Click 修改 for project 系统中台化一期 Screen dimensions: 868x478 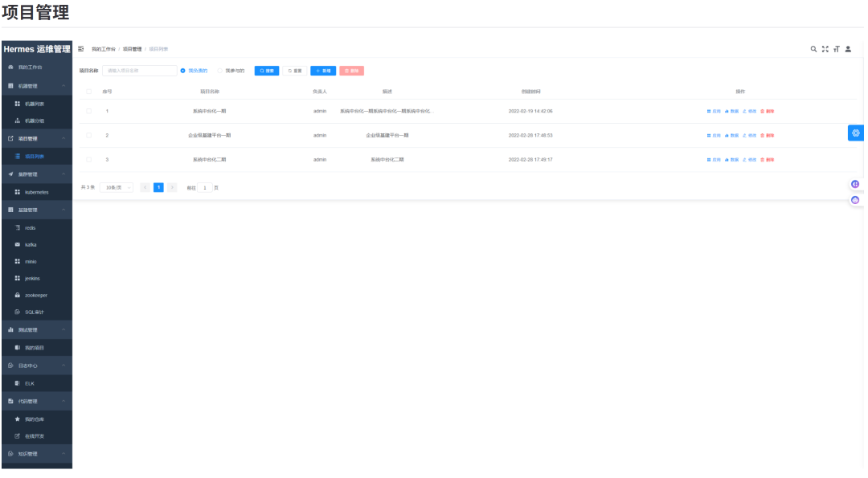click(750, 111)
